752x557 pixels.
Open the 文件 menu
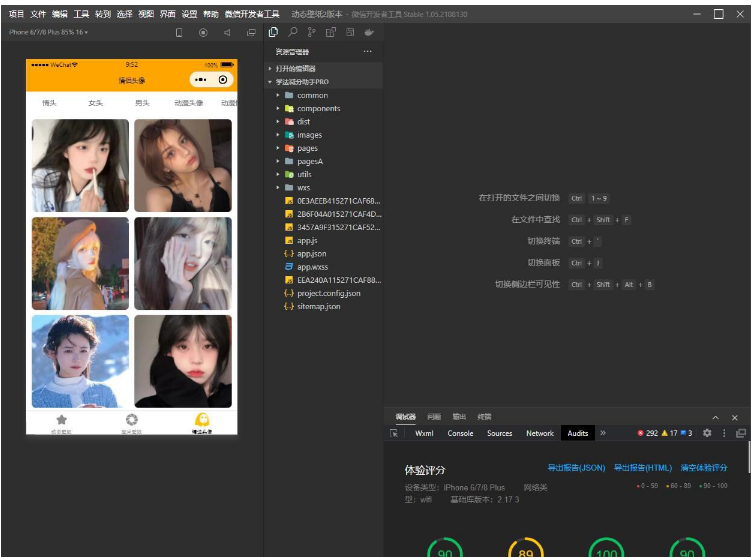(37, 14)
